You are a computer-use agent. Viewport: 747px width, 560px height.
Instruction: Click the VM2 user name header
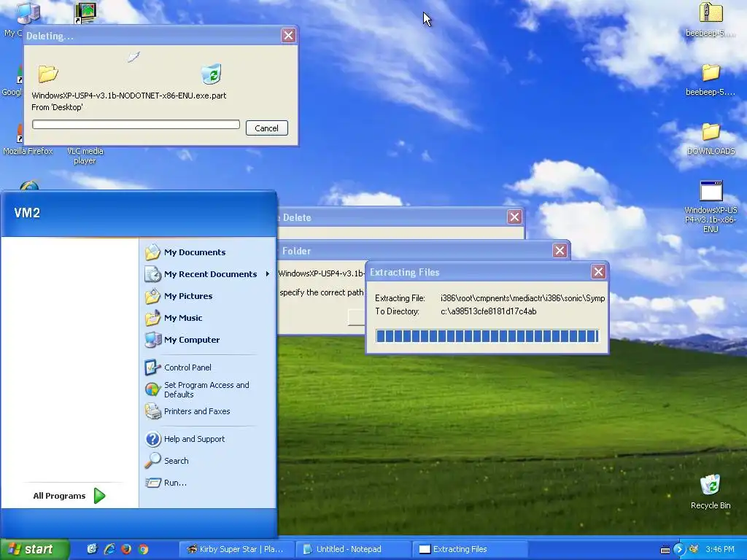click(x=27, y=213)
